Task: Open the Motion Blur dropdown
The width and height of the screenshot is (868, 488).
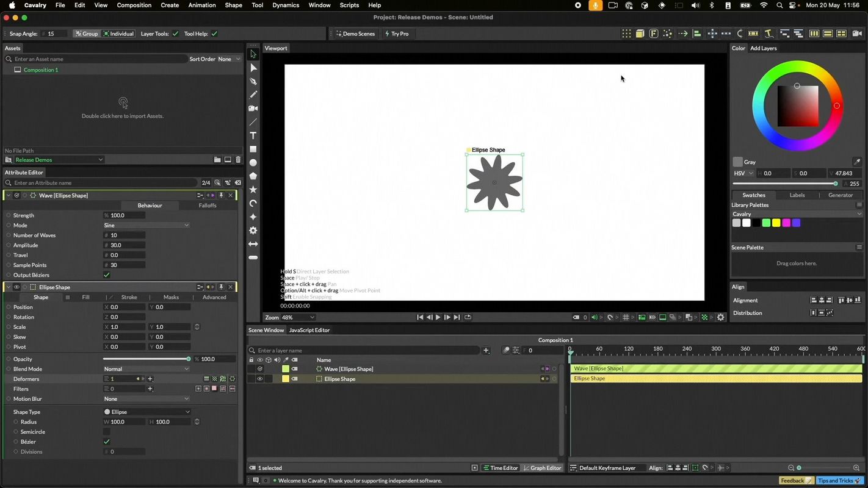Action: [146, 399]
